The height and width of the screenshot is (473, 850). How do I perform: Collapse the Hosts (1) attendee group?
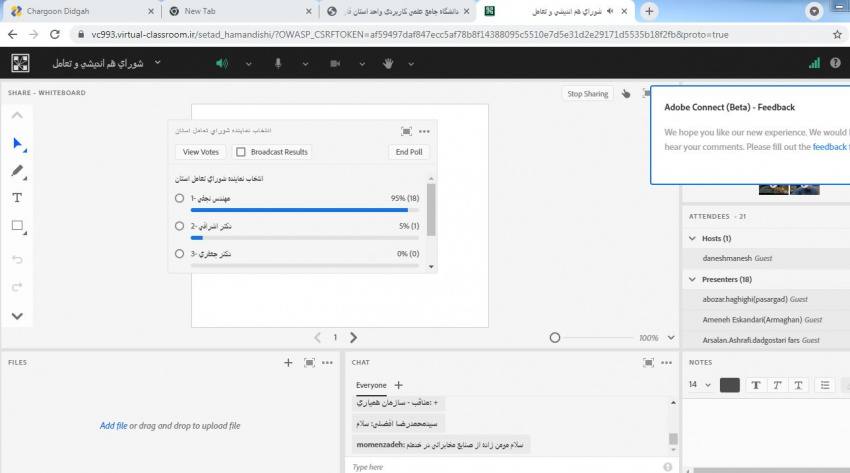coord(692,239)
